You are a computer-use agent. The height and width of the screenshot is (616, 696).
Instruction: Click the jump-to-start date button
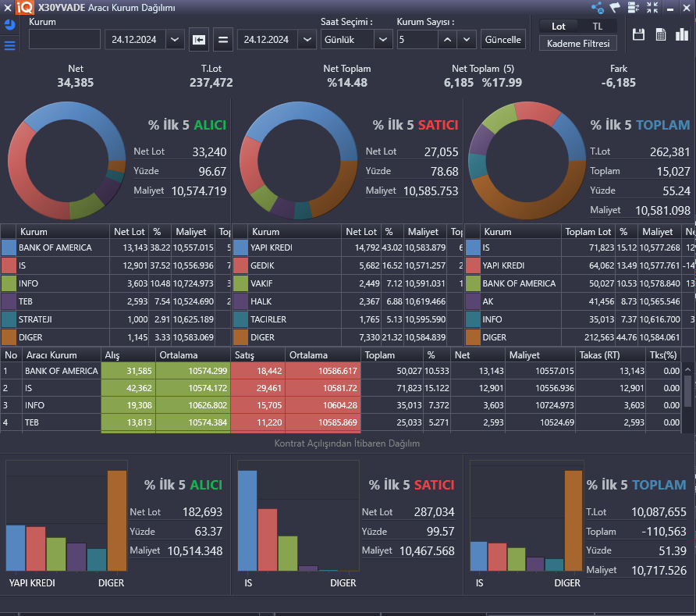tap(199, 40)
